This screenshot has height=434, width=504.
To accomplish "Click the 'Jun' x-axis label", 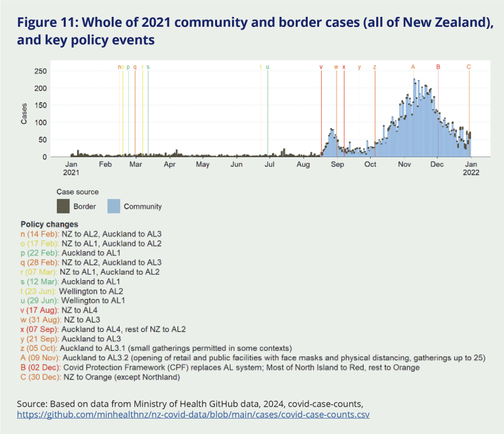I will pos(237,164).
